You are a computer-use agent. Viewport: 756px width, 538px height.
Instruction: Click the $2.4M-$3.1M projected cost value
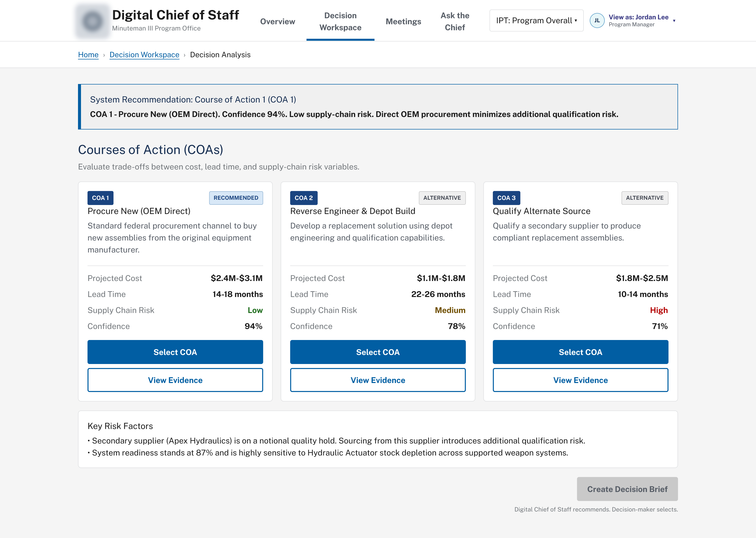click(x=236, y=278)
